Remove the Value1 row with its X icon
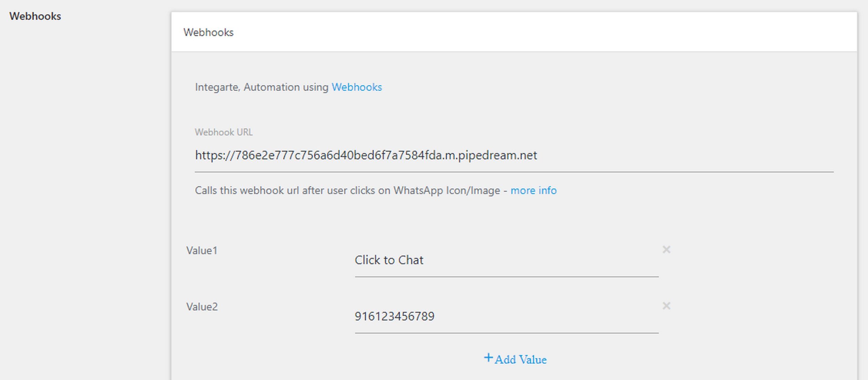Viewport: 868px width, 380px height. (666, 250)
